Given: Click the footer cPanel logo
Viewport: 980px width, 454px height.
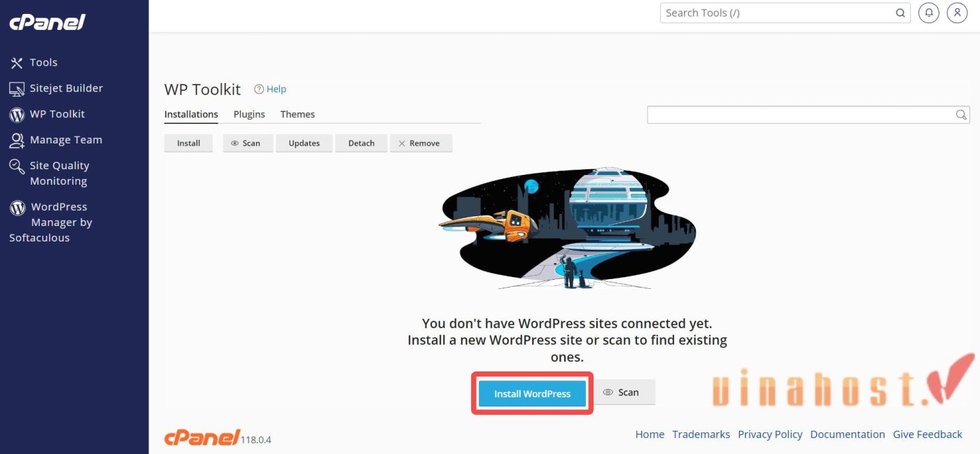Looking at the screenshot, I should tap(202, 437).
